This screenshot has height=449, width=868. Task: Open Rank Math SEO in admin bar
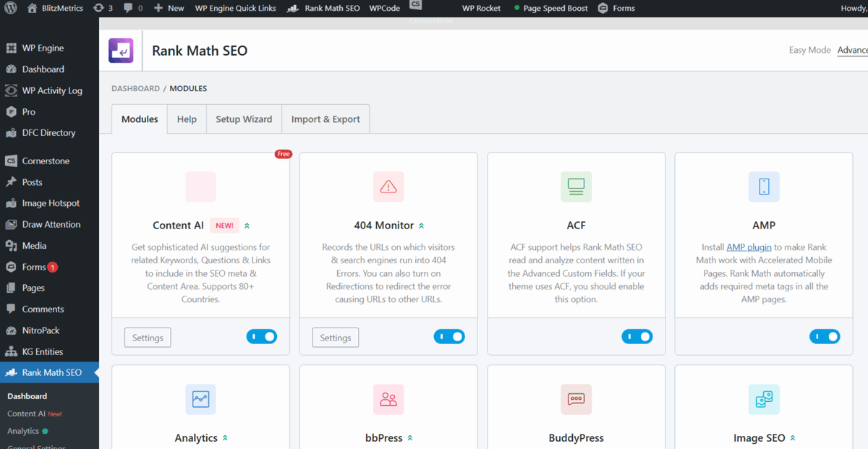point(323,8)
